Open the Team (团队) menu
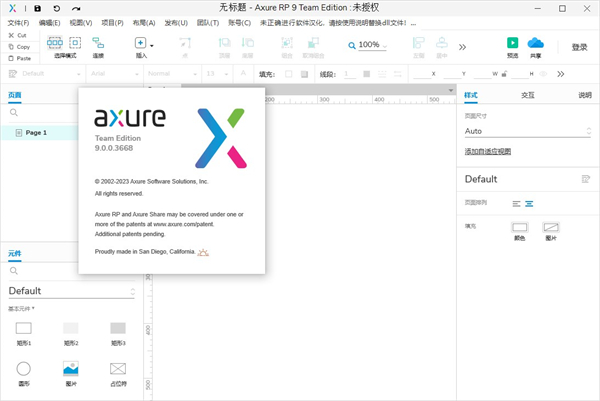 [x=208, y=23]
